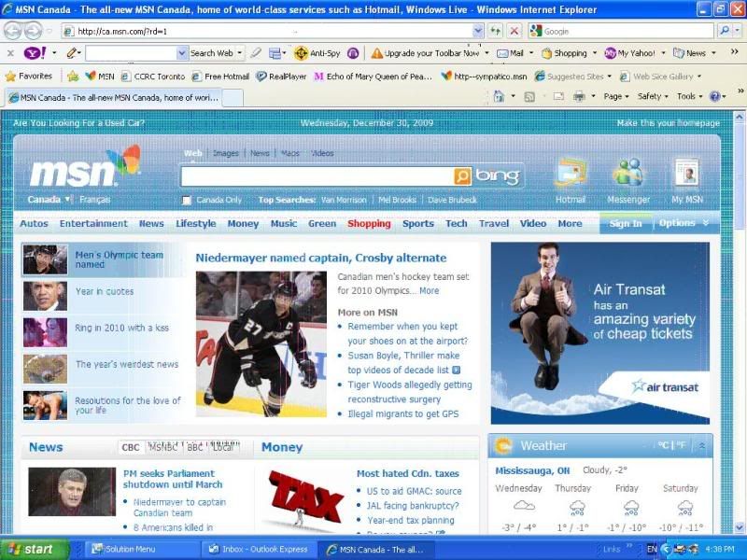
Task: Toggle the Canada Only checkbox
Action: pos(188,200)
